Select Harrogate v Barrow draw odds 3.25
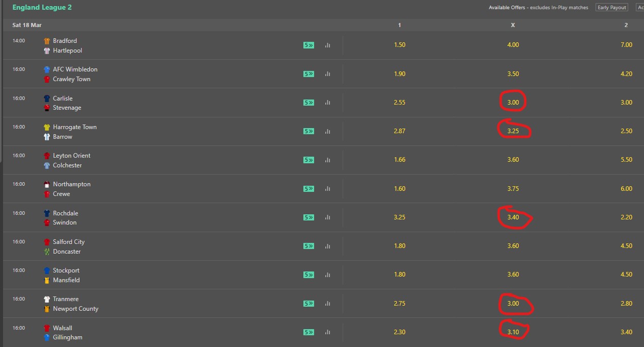This screenshot has height=347, width=644. (x=513, y=131)
